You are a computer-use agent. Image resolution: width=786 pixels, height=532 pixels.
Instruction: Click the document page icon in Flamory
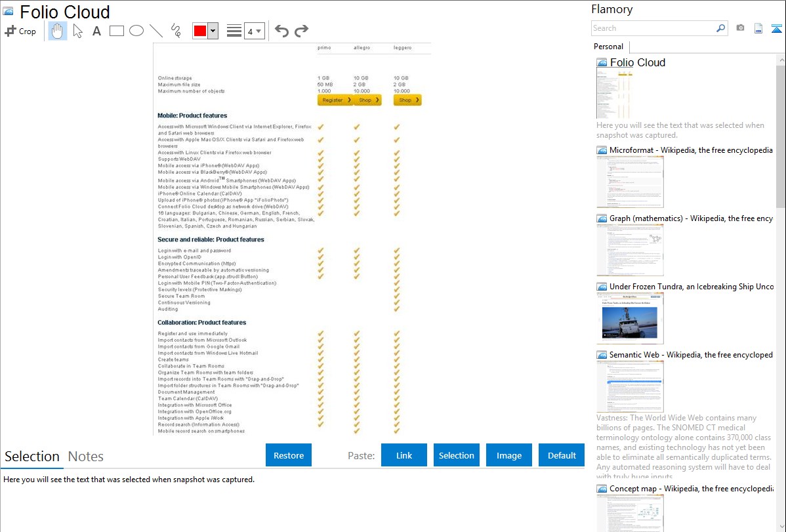(x=758, y=28)
